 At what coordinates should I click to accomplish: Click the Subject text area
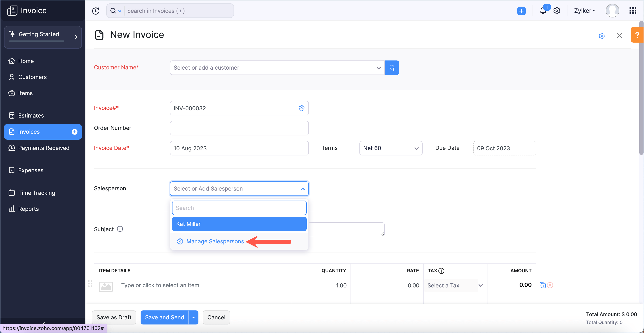[x=346, y=229]
